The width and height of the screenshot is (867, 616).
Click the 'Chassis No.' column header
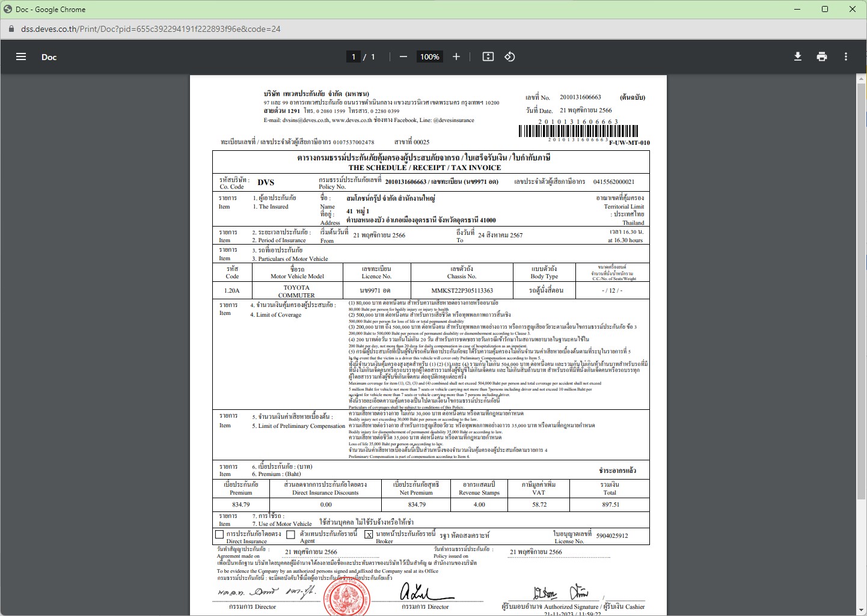click(x=462, y=276)
